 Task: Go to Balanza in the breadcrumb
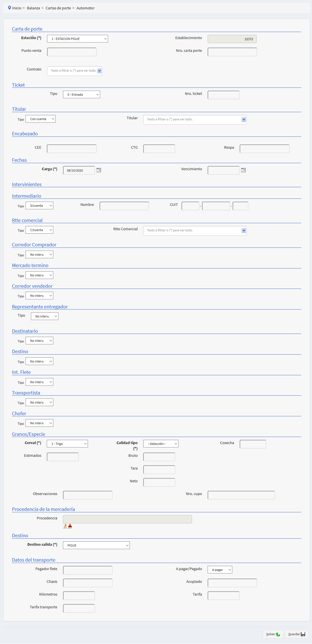click(33, 8)
